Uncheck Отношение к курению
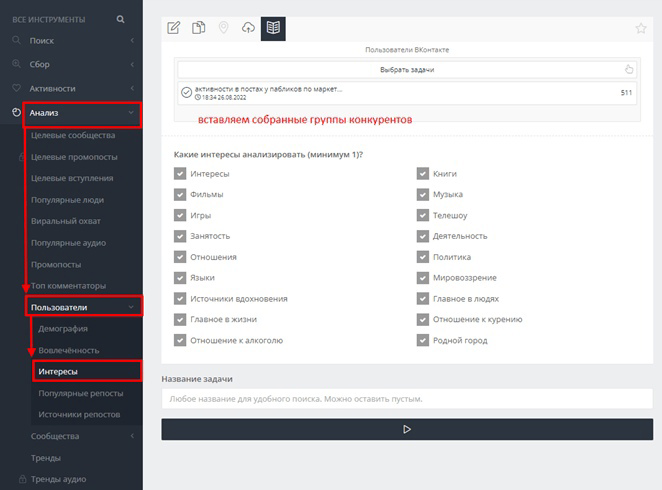 tap(423, 319)
